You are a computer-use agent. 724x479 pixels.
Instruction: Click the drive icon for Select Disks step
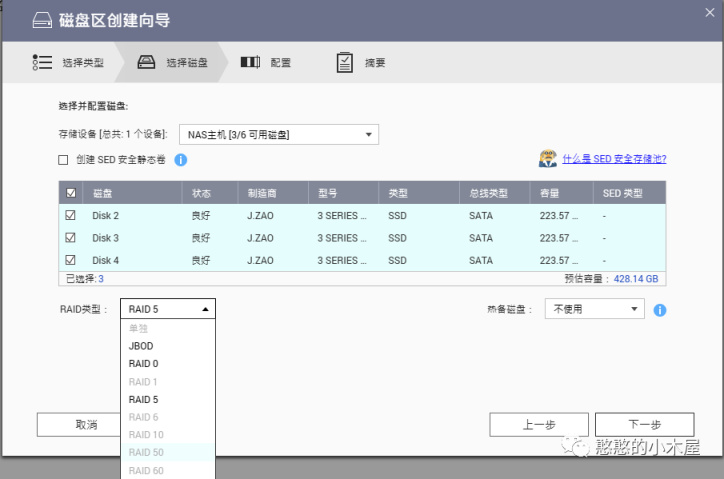[146, 62]
